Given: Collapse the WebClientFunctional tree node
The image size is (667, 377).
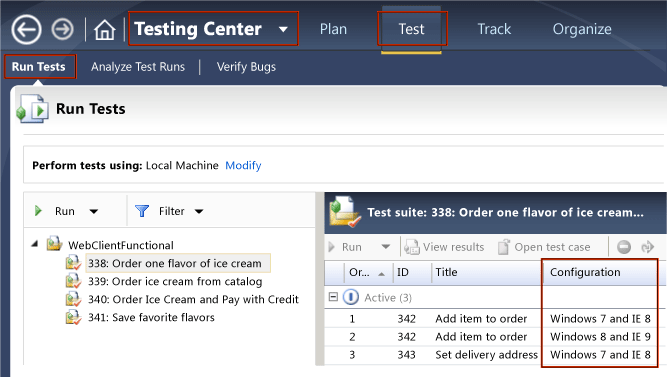Looking at the screenshot, I should coord(35,244).
